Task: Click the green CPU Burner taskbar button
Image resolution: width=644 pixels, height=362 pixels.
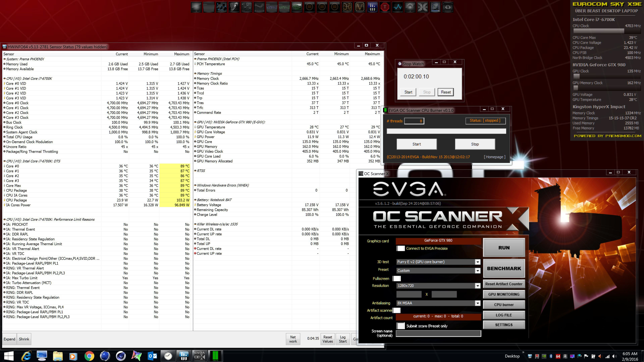Action: 215,356
